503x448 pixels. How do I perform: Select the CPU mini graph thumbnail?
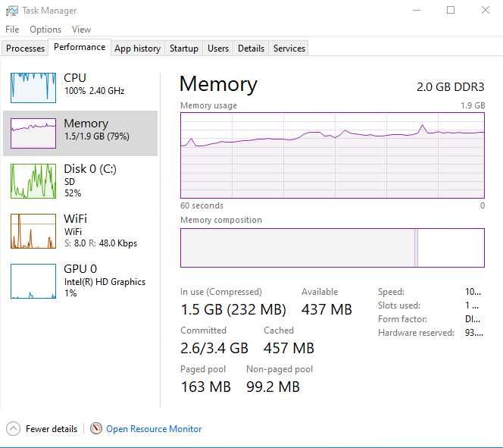[x=33, y=88]
